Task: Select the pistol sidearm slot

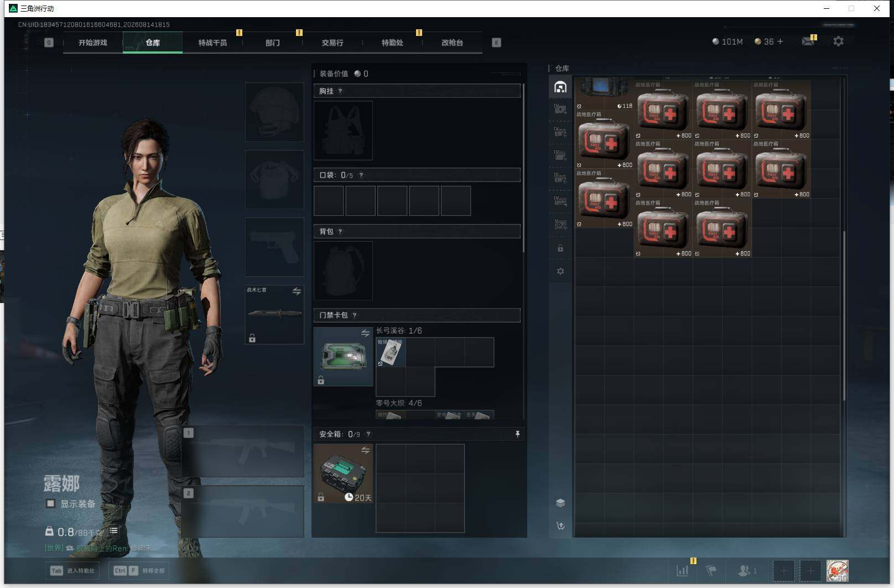Action: pyautogui.click(x=274, y=247)
